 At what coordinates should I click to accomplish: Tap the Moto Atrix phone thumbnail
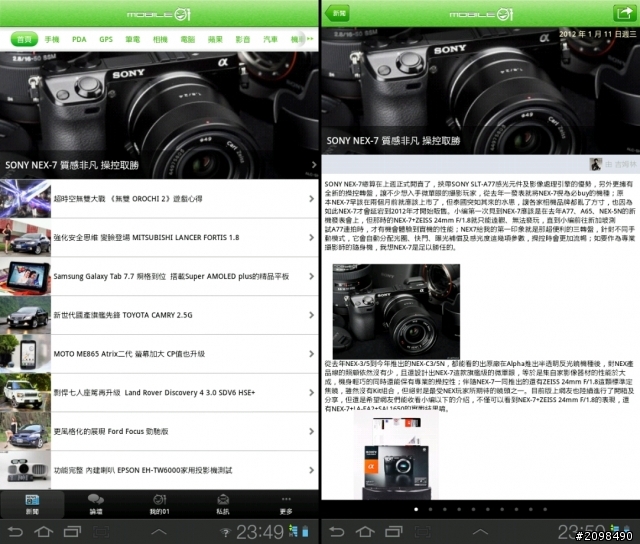click(25, 354)
